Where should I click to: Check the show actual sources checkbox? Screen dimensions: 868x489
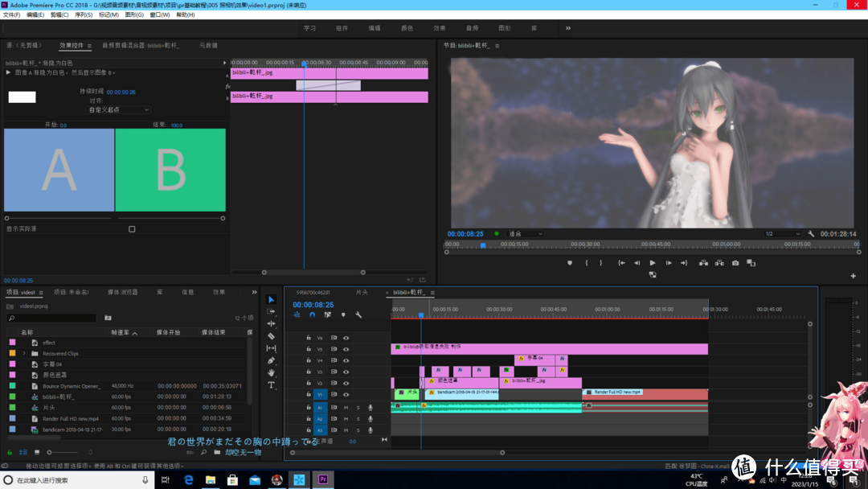[x=132, y=228]
